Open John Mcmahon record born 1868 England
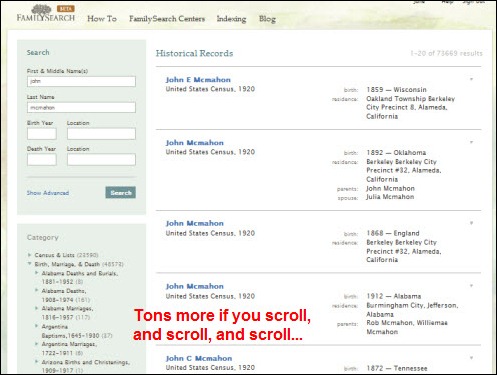 point(195,223)
